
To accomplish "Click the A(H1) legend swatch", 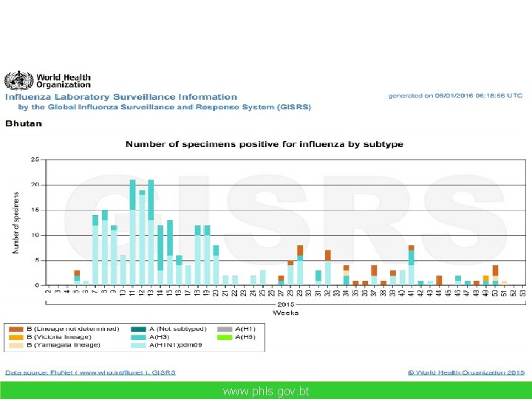I will click(225, 329).
